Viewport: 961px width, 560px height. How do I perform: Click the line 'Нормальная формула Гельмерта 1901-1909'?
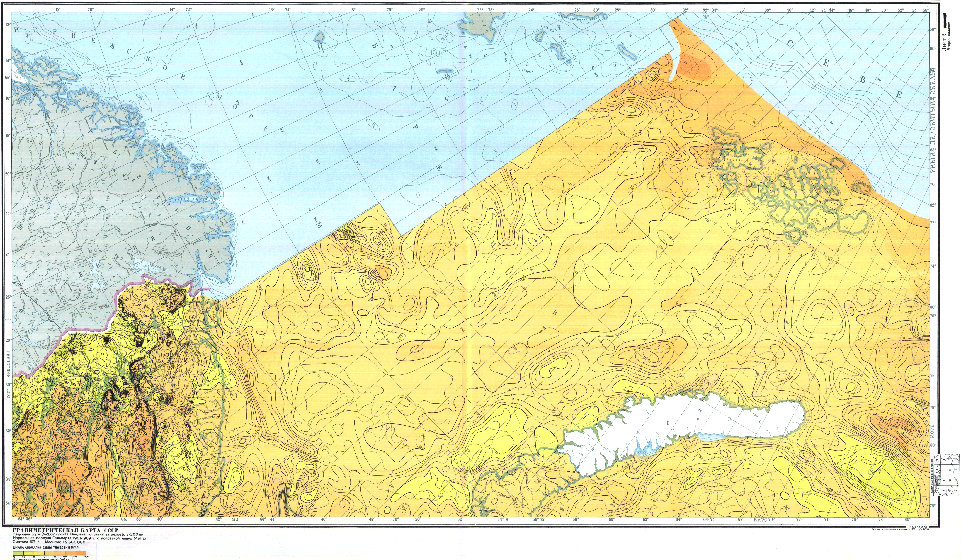[79, 539]
